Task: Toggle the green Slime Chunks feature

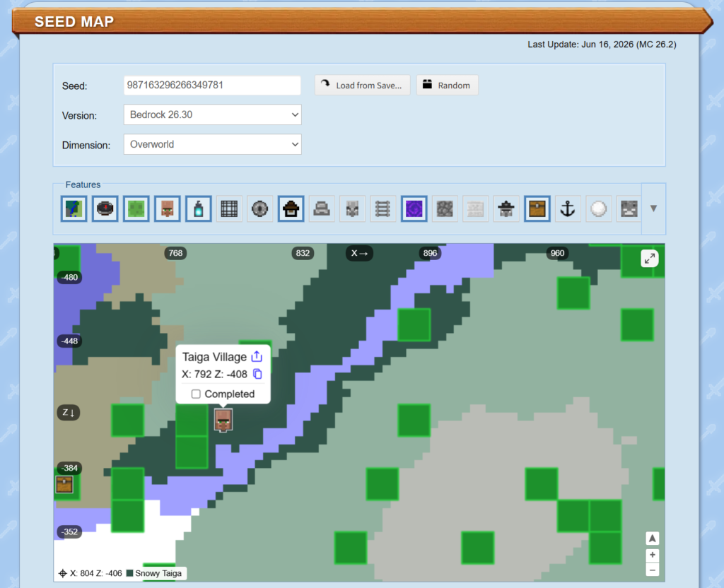Action: (136, 208)
